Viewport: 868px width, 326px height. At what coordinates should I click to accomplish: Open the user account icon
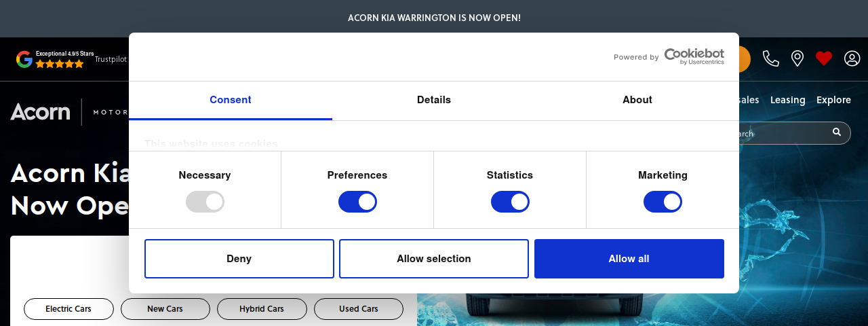pyautogui.click(x=852, y=58)
